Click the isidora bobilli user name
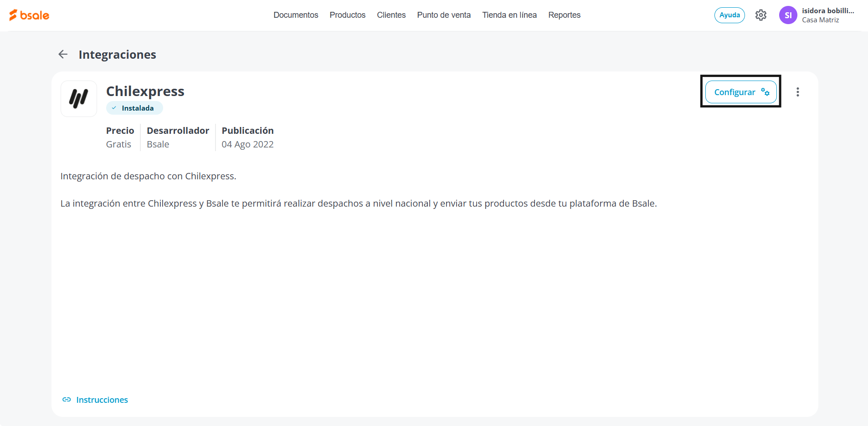The image size is (868, 426). [x=828, y=10]
